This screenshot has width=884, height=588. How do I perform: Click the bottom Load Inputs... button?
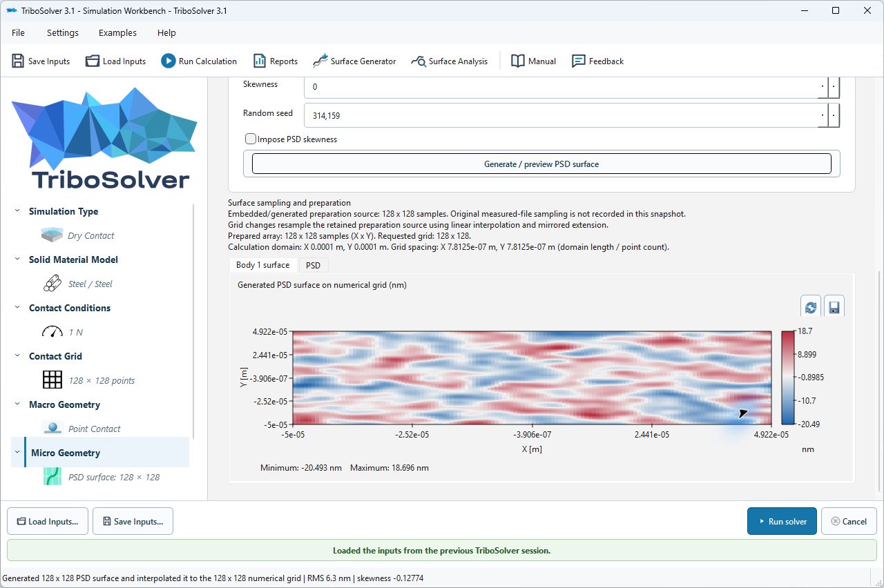tap(48, 521)
